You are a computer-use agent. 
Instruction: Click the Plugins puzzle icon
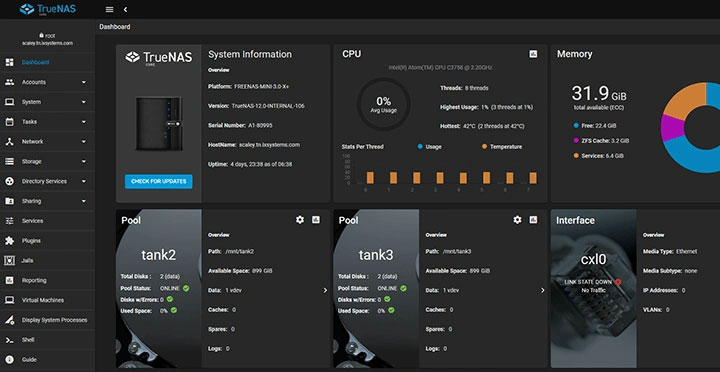coord(9,241)
